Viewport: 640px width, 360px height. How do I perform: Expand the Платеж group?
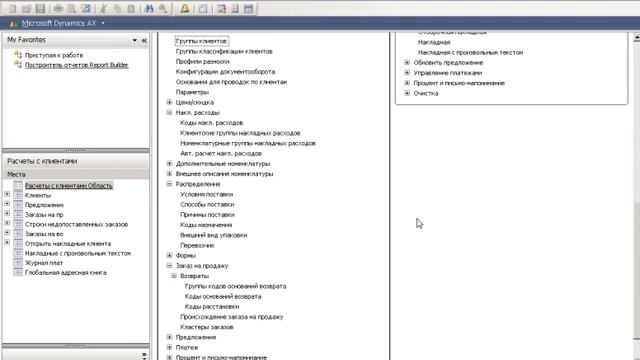(x=169, y=347)
